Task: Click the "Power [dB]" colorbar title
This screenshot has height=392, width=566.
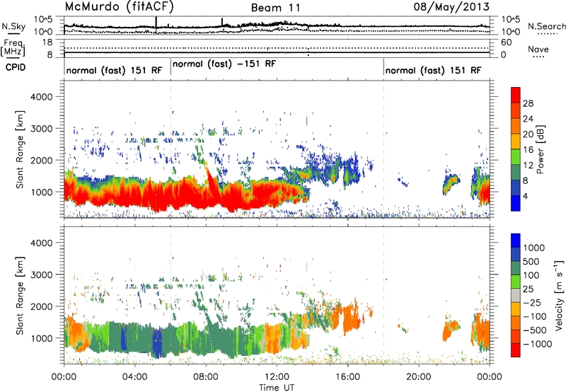Action: click(x=541, y=149)
